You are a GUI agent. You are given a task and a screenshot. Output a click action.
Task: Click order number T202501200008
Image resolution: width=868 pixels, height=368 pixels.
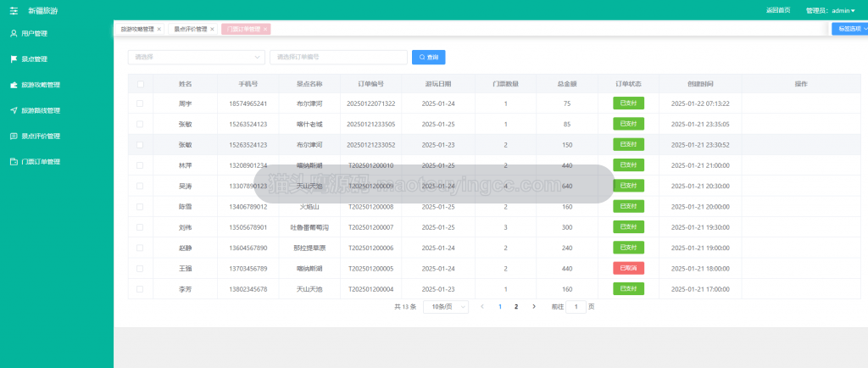click(x=371, y=206)
